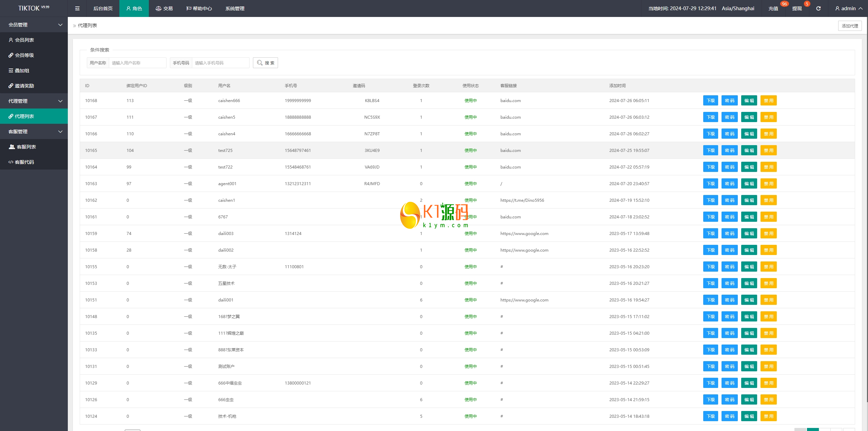Screen dimensions: 868x431
Task: Click 下级 for caishen666 row
Action: click(711, 101)
